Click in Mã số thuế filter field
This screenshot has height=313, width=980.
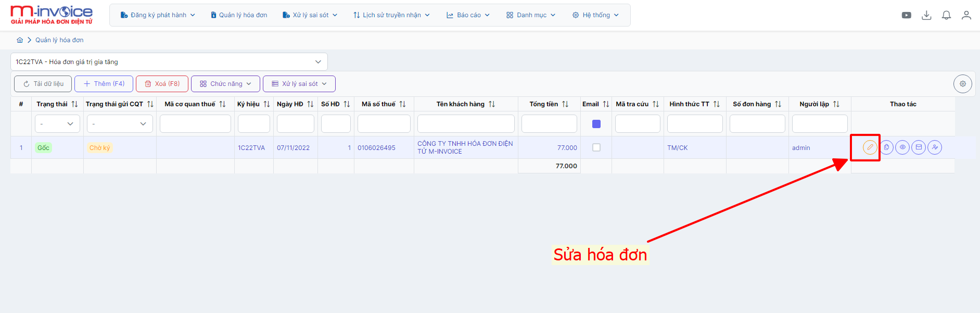384,124
